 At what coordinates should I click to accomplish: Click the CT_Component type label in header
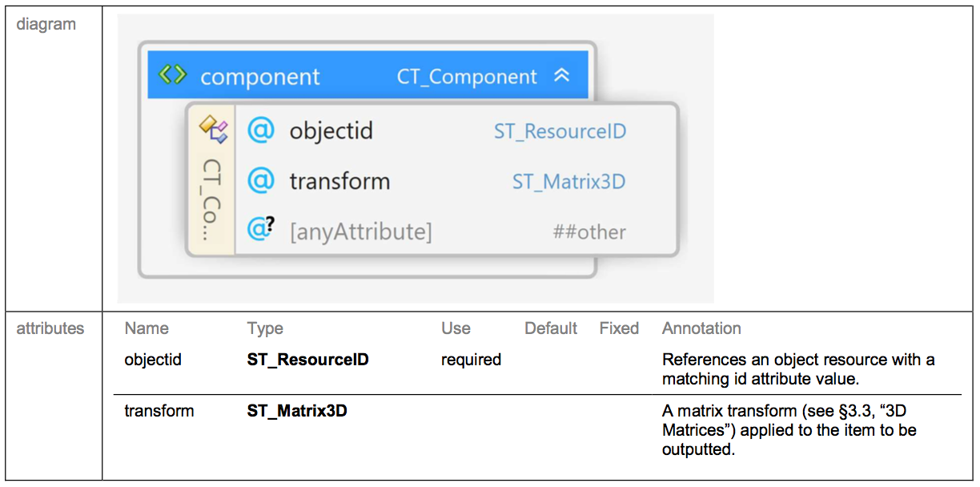[467, 77]
